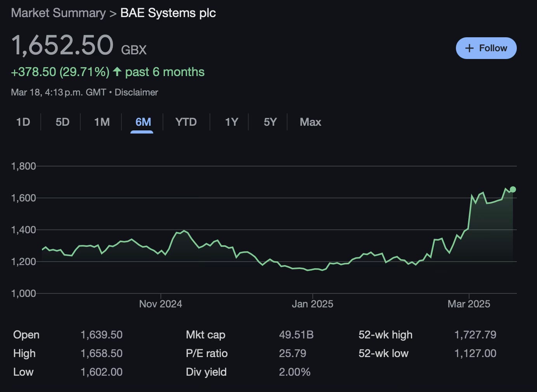Click the green up arrow icon

(117, 71)
